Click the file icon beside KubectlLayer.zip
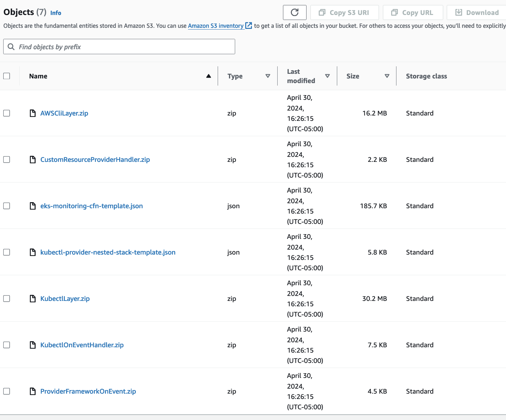This screenshot has width=506, height=420. coord(32,298)
